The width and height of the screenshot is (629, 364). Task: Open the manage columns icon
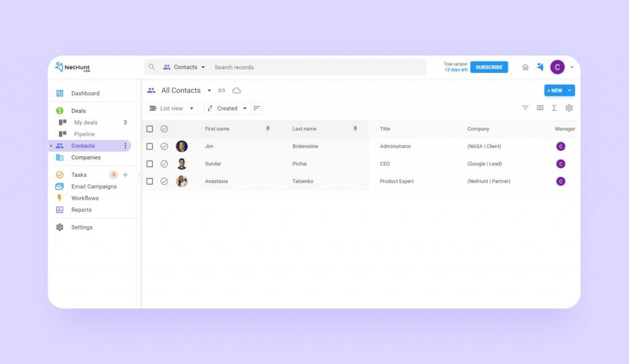[540, 107]
